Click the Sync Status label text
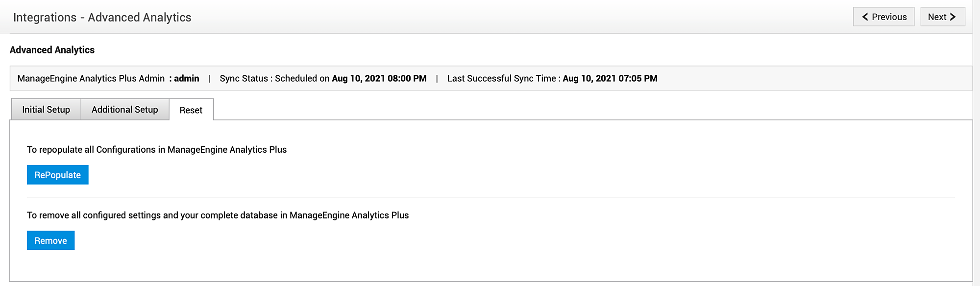Viewport: 980px width, 286px height. [x=244, y=78]
